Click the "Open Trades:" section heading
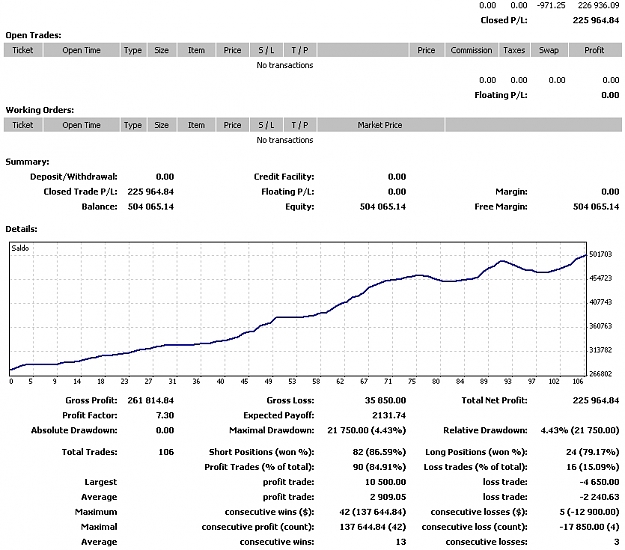The width and height of the screenshot is (625, 550). [33, 35]
